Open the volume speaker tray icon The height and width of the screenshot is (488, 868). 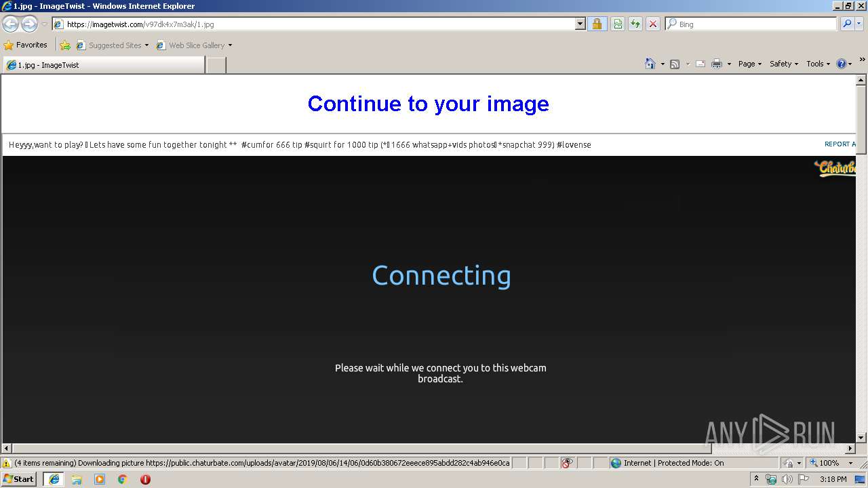tap(787, 479)
